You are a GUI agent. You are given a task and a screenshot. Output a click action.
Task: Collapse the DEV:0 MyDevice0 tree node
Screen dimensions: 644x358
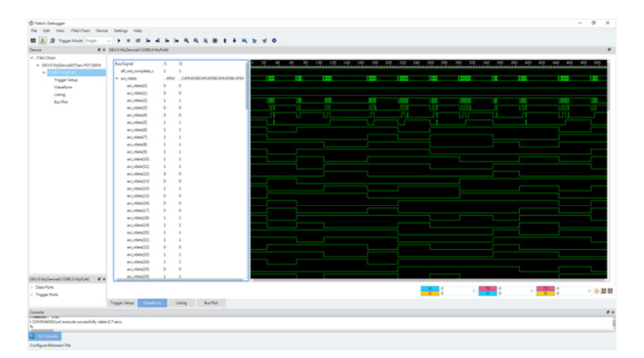[38, 65]
